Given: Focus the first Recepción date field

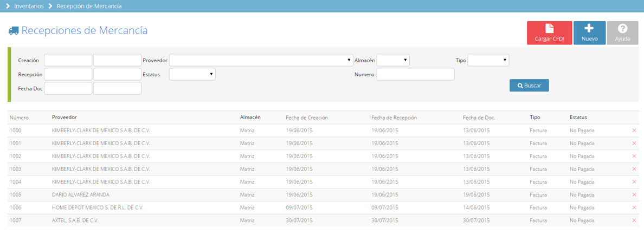Looking at the screenshot, I should pos(68,74).
